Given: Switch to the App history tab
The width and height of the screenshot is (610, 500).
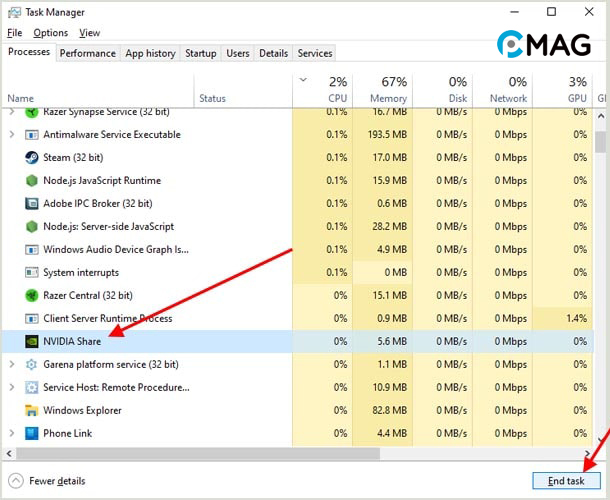Looking at the screenshot, I should click(x=151, y=53).
